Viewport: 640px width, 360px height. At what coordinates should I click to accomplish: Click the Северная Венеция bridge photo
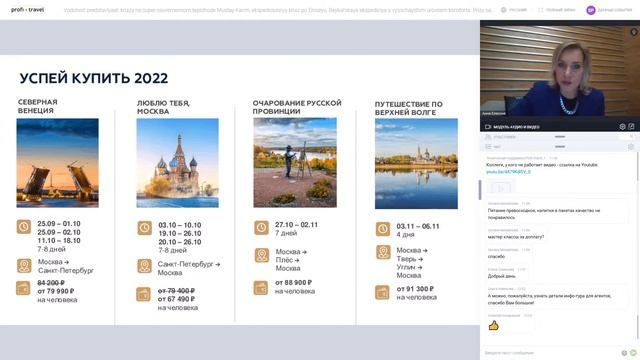click(x=58, y=163)
